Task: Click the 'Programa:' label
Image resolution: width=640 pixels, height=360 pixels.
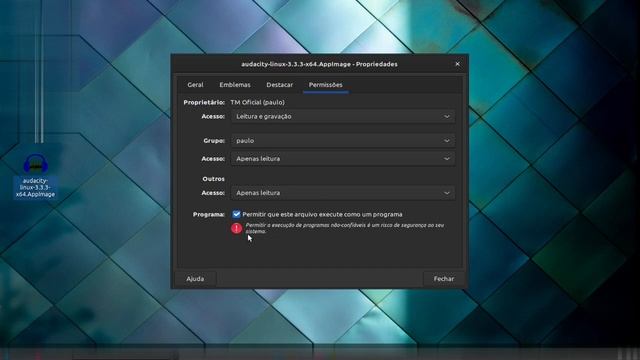Action: tap(209, 214)
